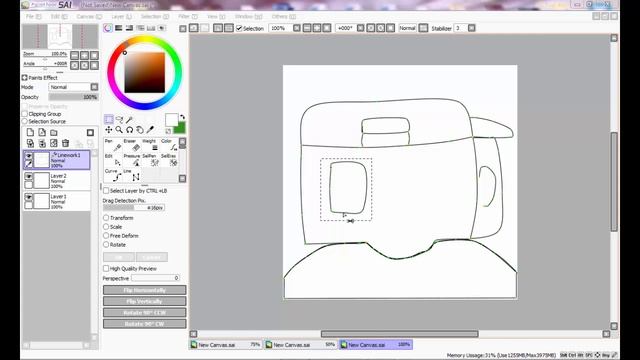Image resolution: width=640 pixels, height=360 pixels.
Task: Open the Layer menu
Action: pyautogui.click(x=122, y=16)
